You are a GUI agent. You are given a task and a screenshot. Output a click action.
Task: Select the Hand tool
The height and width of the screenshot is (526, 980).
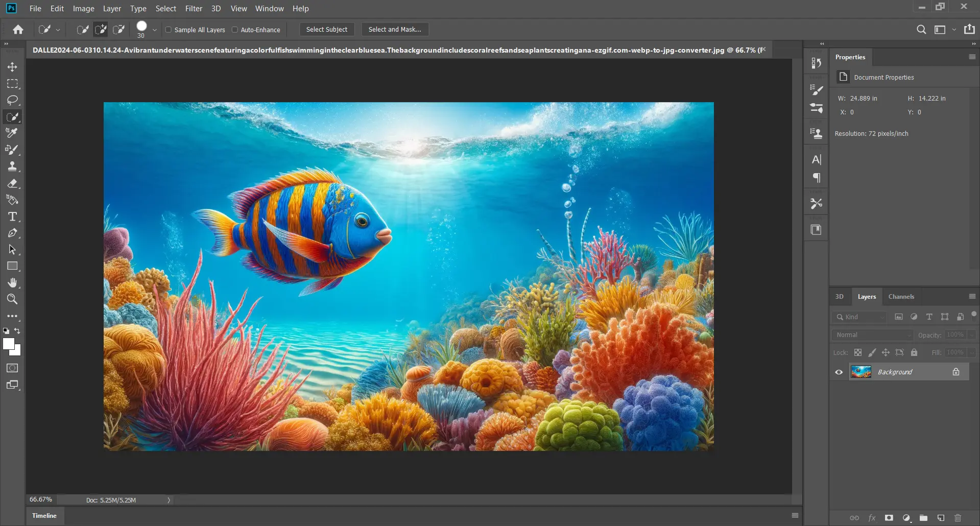click(x=12, y=283)
